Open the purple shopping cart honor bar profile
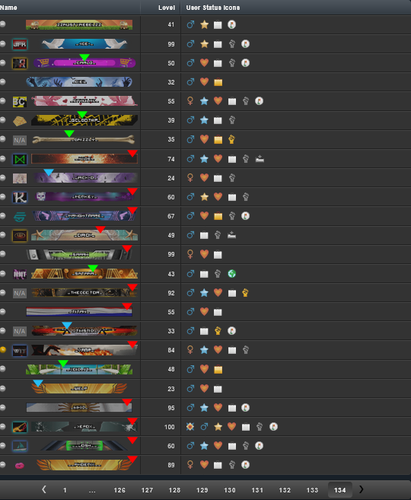Viewport: 411px width, 500px height. [x=84, y=63]
